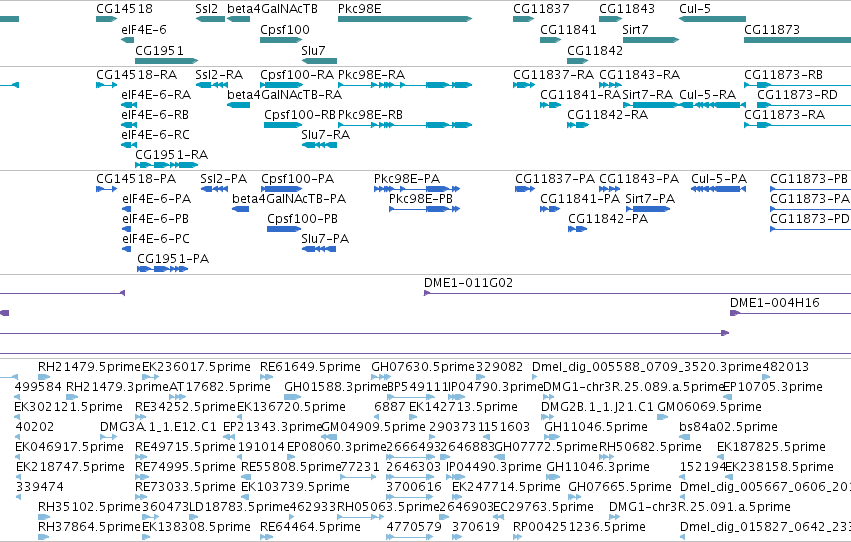Click the Pkc98E-PA protein label
Viewport: 851px width, 542px height.
click(x=407, y=179)
